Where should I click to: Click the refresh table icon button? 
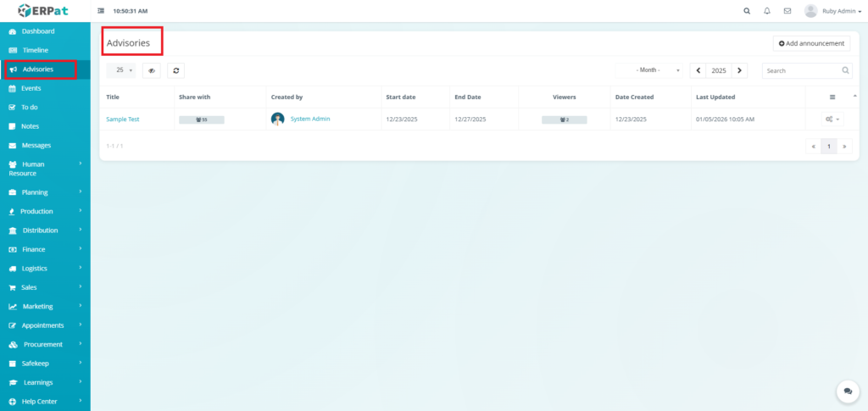point(175,71)
